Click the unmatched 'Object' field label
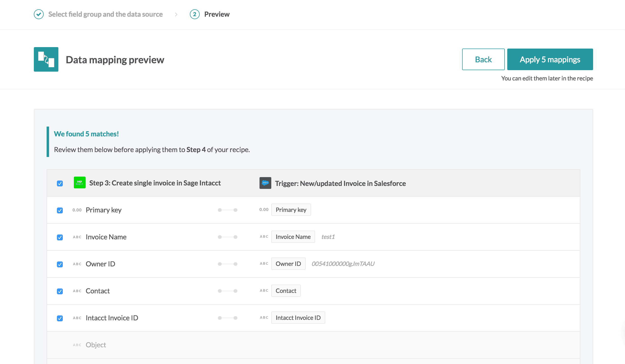This screenshot has height=364, width=625. click(x=96, y=345)
